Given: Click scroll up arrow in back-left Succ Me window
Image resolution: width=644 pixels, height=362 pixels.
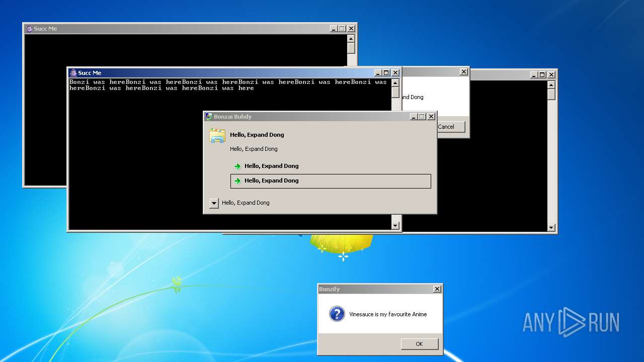Looking at the screenshot, I should (x=351, y=39).
